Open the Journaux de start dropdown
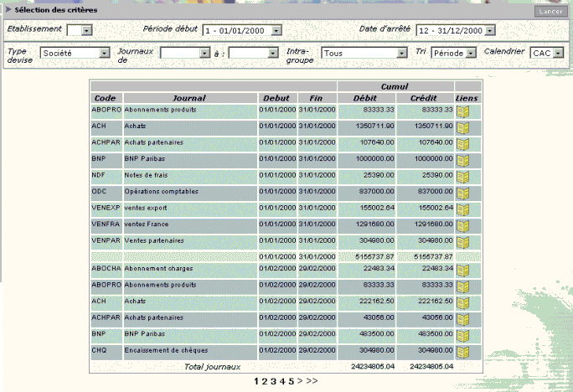Screen dimensions: 573x392 (185, 53)
